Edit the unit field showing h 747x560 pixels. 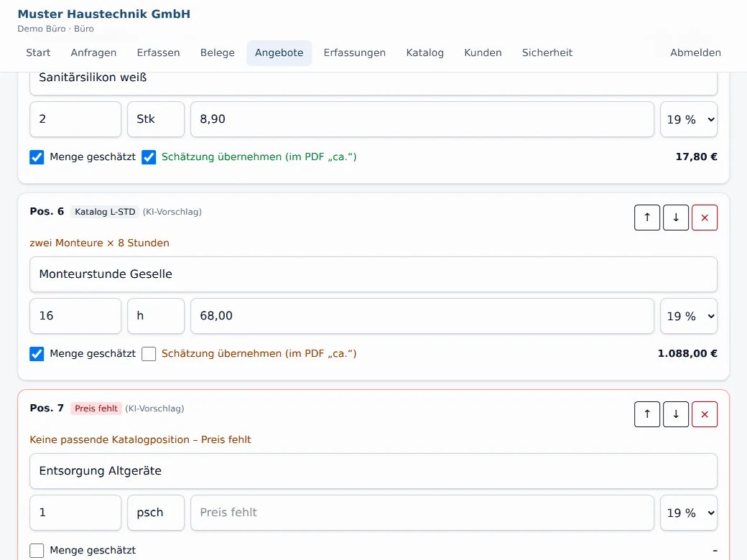click(x=156, y=316)
